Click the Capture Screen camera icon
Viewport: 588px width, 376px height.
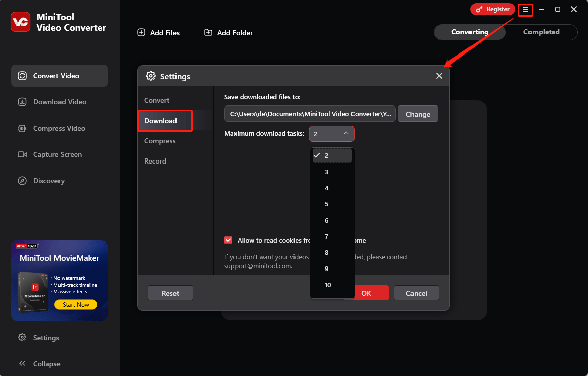pos(22,154)
